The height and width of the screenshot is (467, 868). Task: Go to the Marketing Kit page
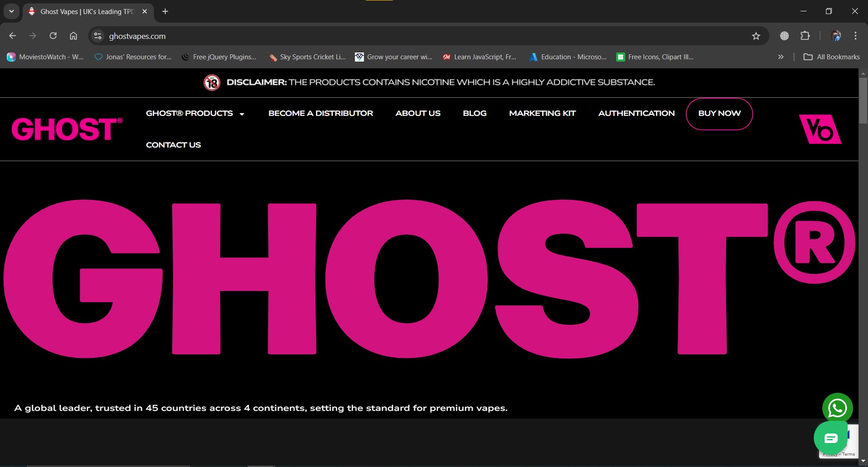pyautogui.click(x=542, y=114)
